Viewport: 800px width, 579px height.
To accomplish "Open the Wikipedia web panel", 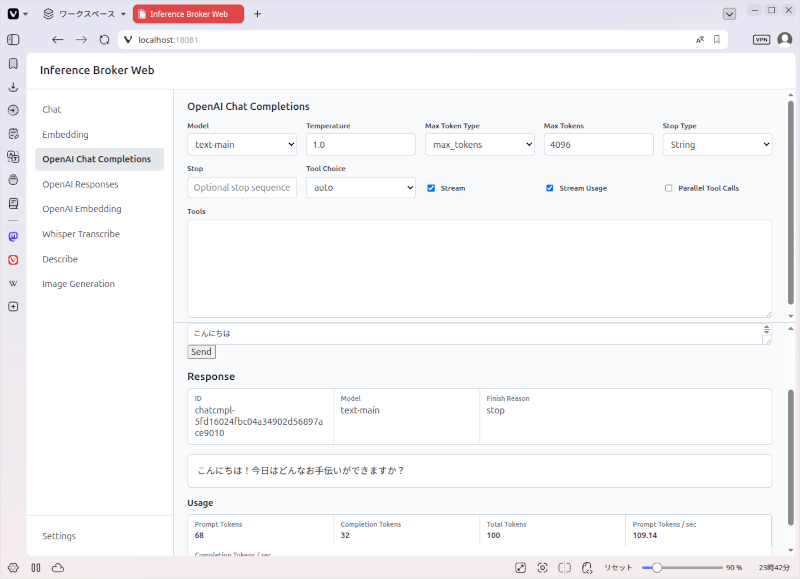I will pos(13,284).
